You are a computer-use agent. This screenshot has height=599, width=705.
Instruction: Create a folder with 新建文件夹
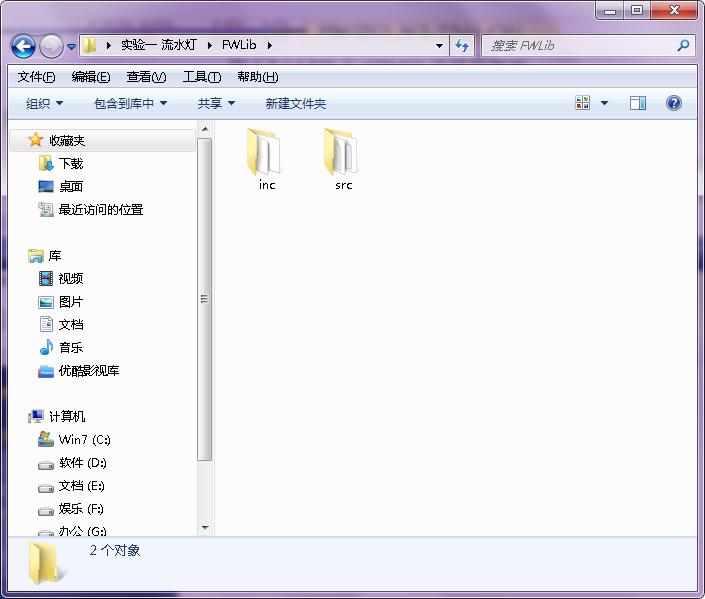pyautogui.click(x=296, y=104)
